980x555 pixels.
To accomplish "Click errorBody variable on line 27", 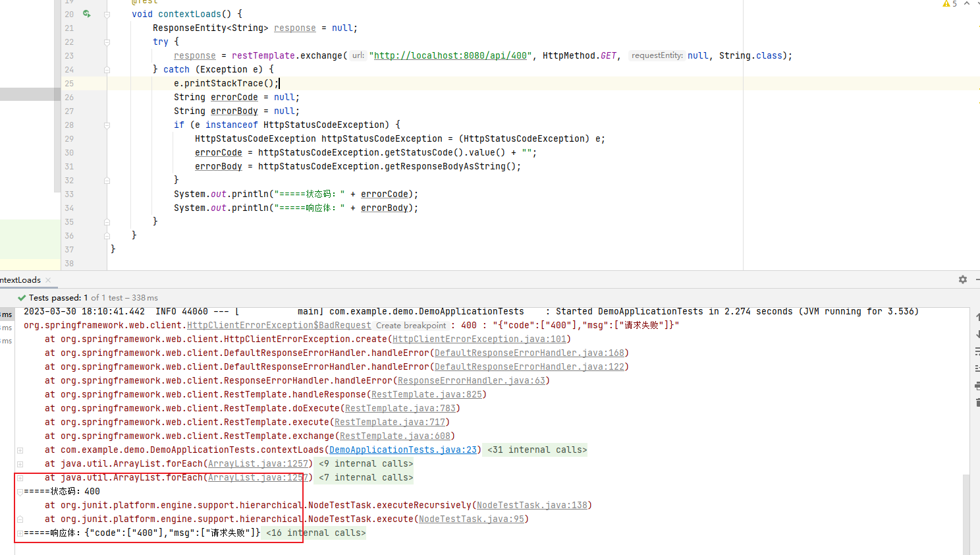I will [234, 111].
